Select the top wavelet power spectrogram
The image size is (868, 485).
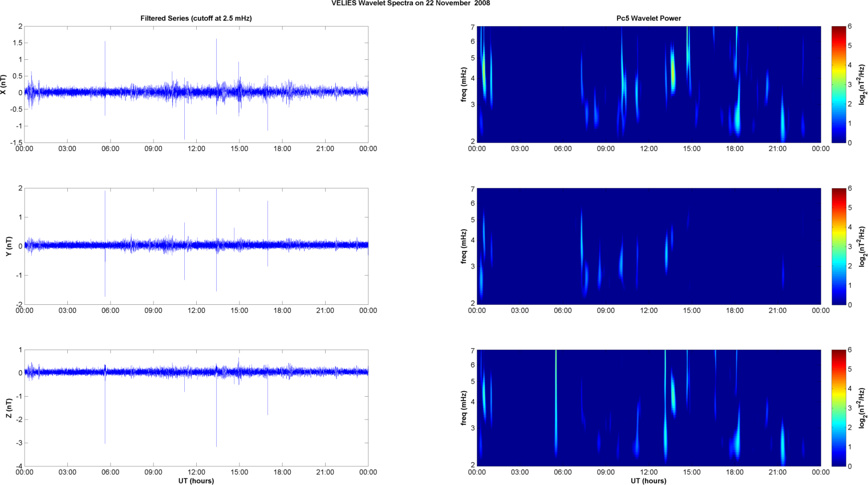[x=648, y=84]
